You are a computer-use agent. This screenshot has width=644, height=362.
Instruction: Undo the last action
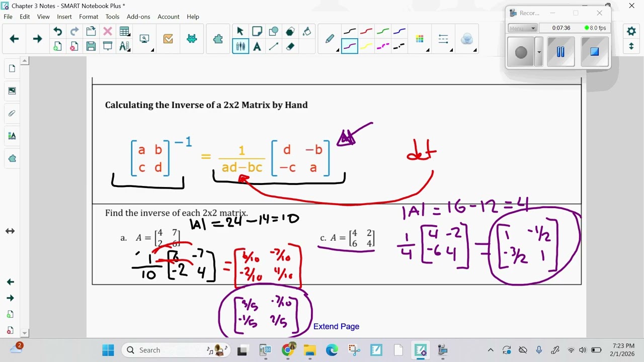[x=57, y=31]
